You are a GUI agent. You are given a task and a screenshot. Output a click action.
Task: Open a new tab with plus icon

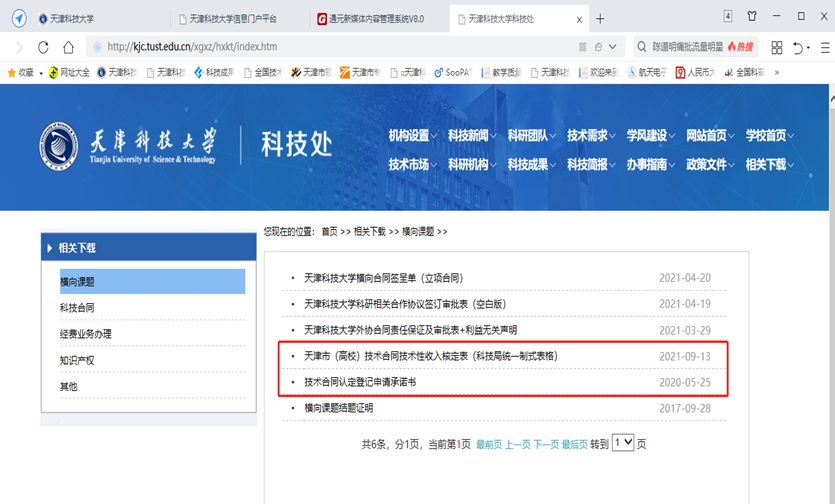pos(600,19)
